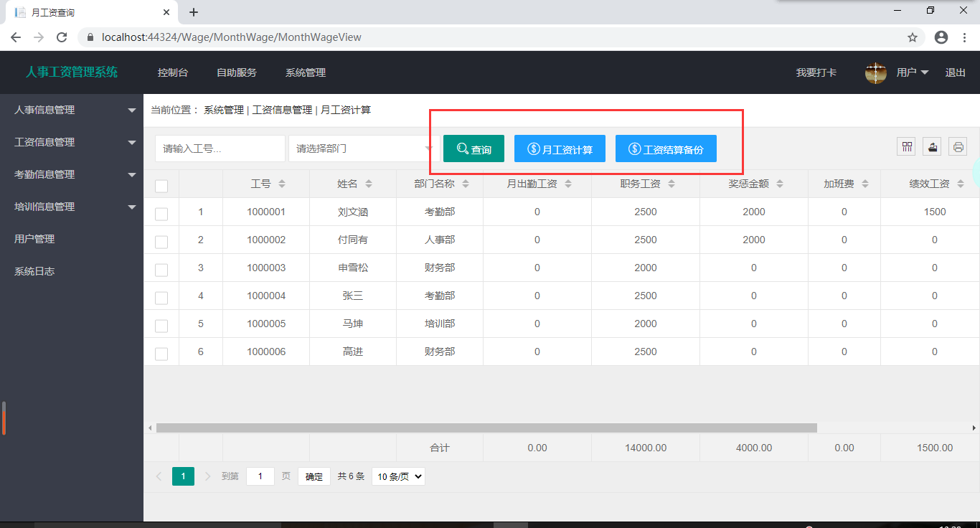Click 退出 to log out
This screenshot has height=528, width=980.
(x=956, y=72)
